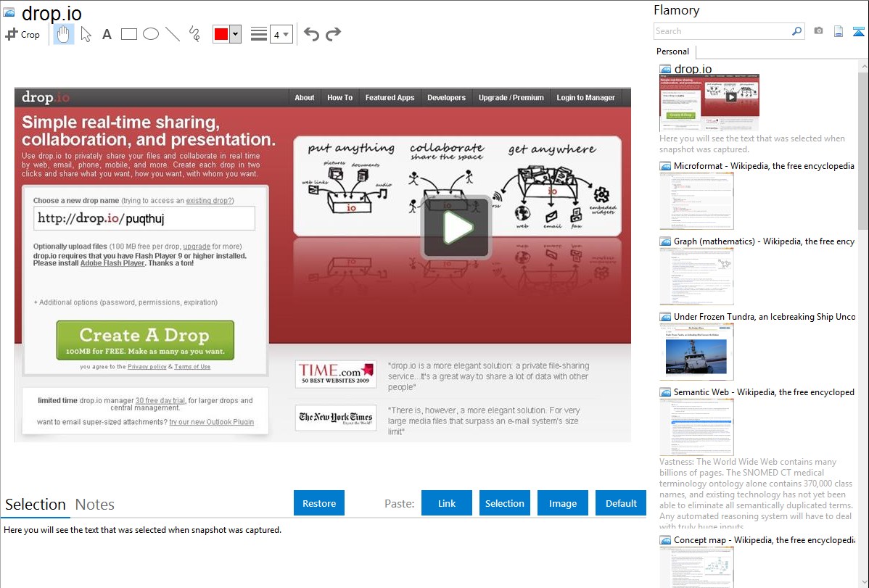Click the Create A Drop green button
The image size is (869, 588).
pyautogui.click(x=145, y=340)
